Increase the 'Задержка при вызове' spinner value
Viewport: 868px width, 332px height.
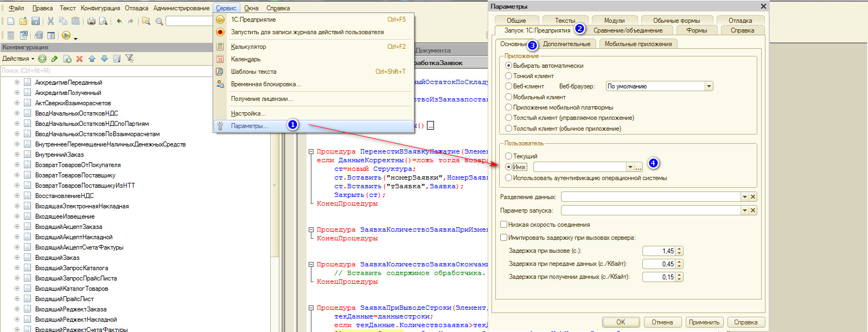pos(680,249)
